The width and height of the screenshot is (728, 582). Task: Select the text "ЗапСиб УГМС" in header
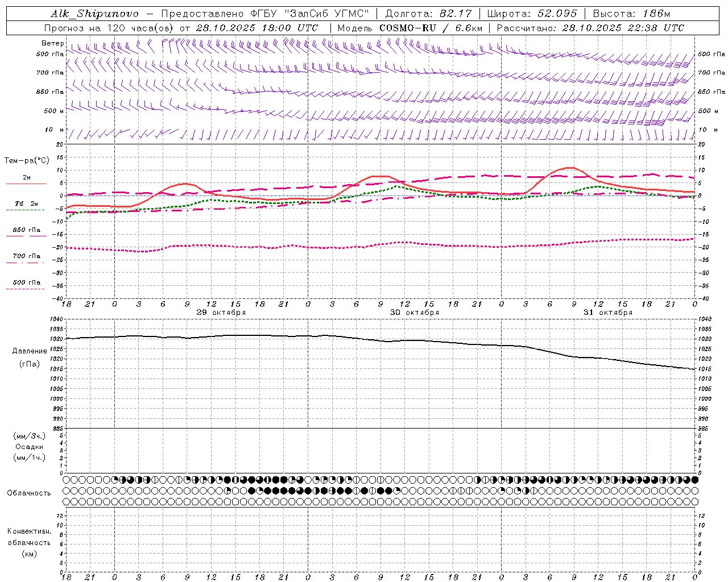coord(326,14)
